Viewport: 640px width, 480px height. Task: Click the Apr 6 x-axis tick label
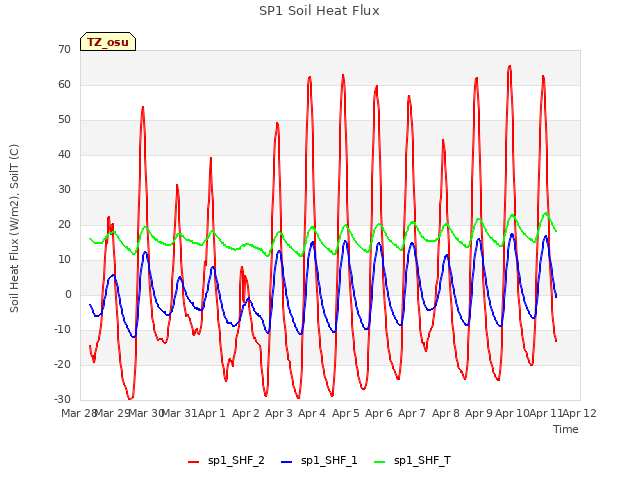(379, 413)
